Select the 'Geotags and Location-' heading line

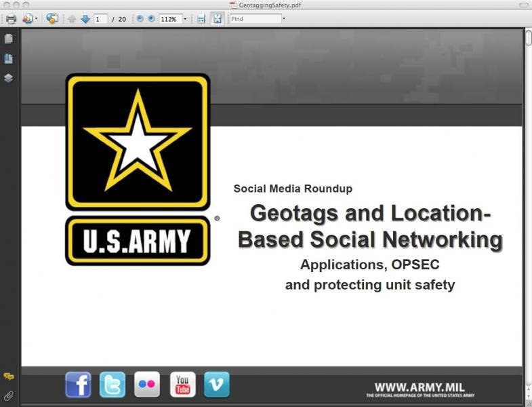click(370, 214)
